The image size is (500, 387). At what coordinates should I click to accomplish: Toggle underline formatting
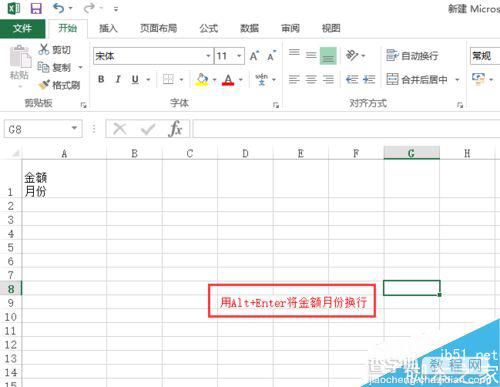(135, 79)
